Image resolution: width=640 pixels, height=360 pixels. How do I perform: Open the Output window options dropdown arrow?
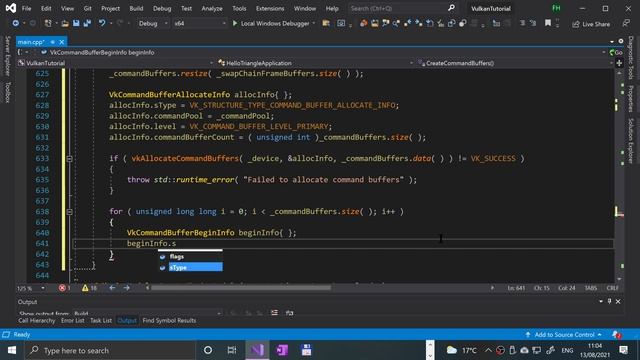tap(601, 301)
